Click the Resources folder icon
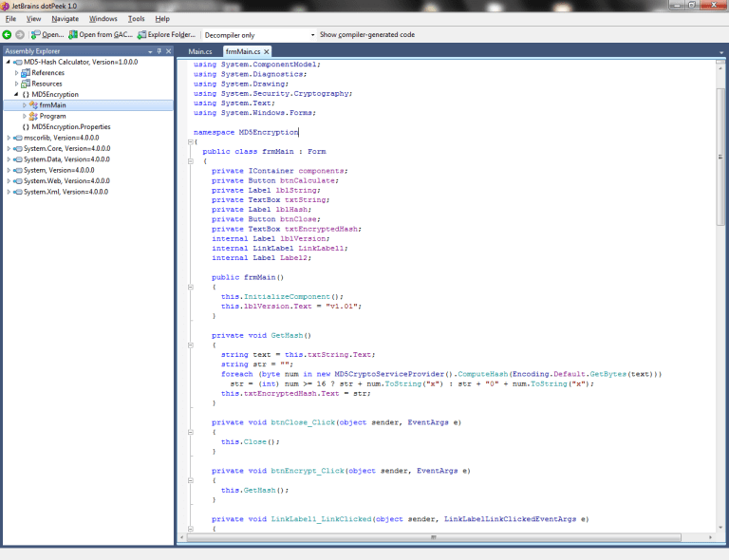The height and width of the screenshot is (560, 729). [26, 84]
